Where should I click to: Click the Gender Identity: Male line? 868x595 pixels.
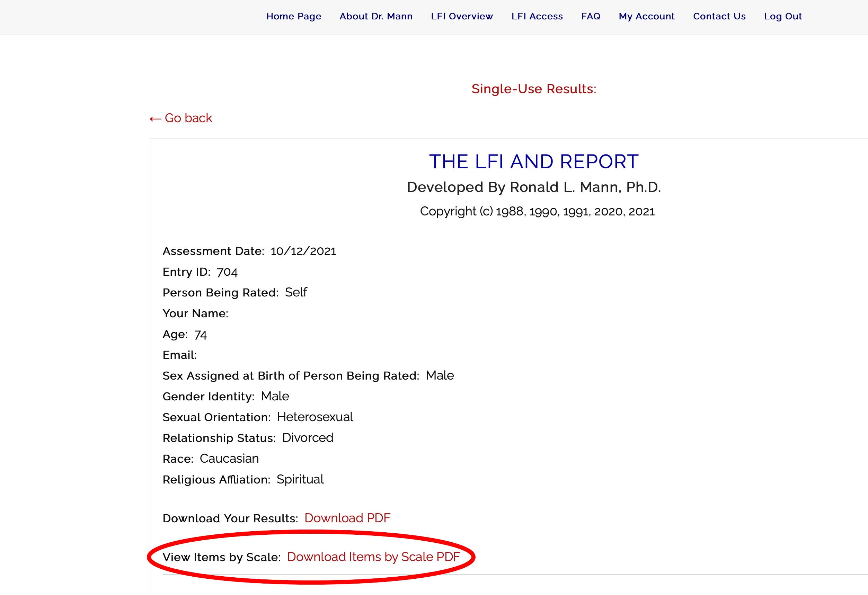[x=225, y=396]
